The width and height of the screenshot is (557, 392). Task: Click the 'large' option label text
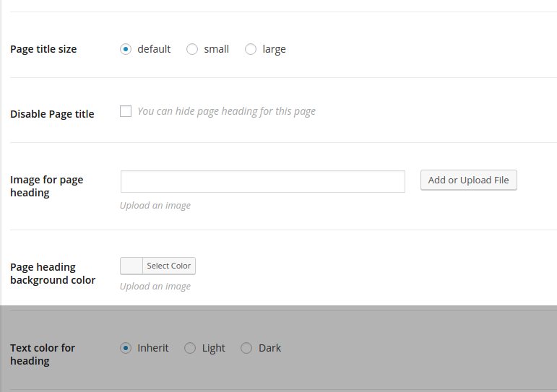pyautogui.click(x=274, y=49)
